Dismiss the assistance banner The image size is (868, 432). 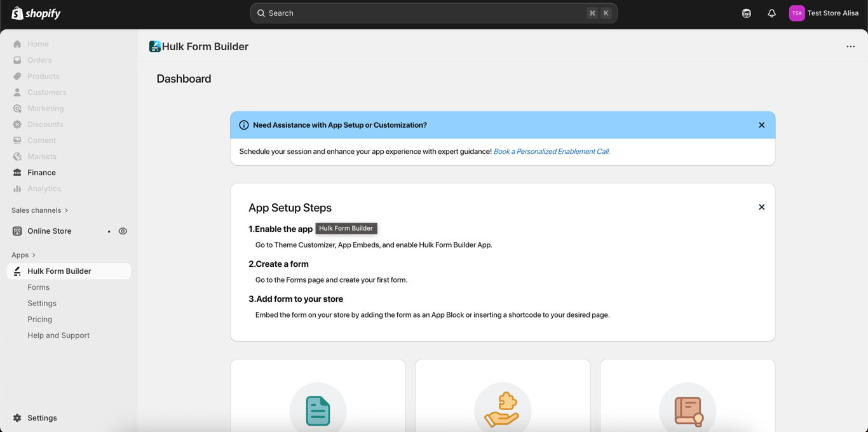click(x=761, y=125)
